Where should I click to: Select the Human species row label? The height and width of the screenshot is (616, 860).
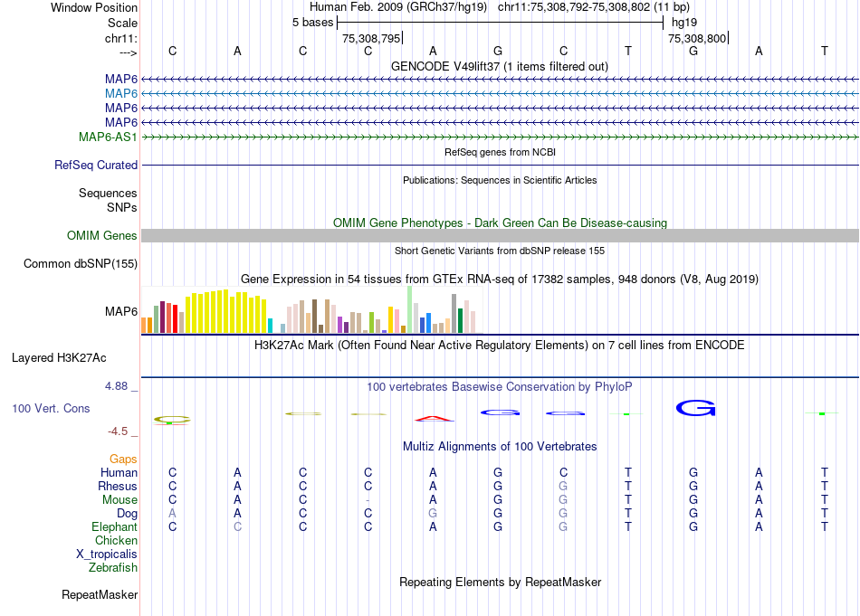tap(119, 473)
